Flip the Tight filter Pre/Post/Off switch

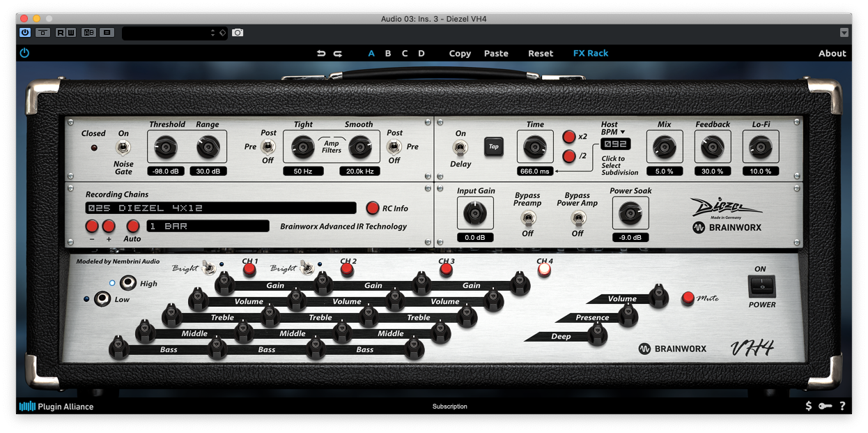pyautogui.click(x=268, y=146)
